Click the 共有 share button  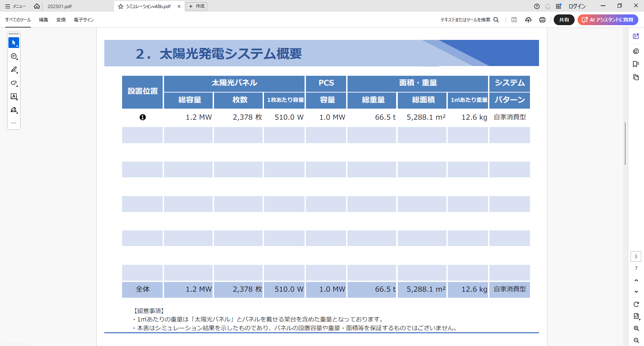pos(564,20)
